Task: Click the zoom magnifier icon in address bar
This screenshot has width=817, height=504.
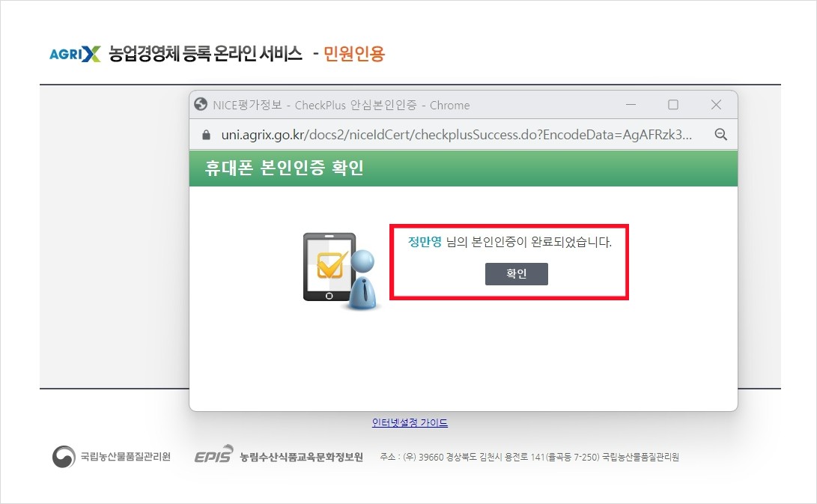Action: pos(720,135)
